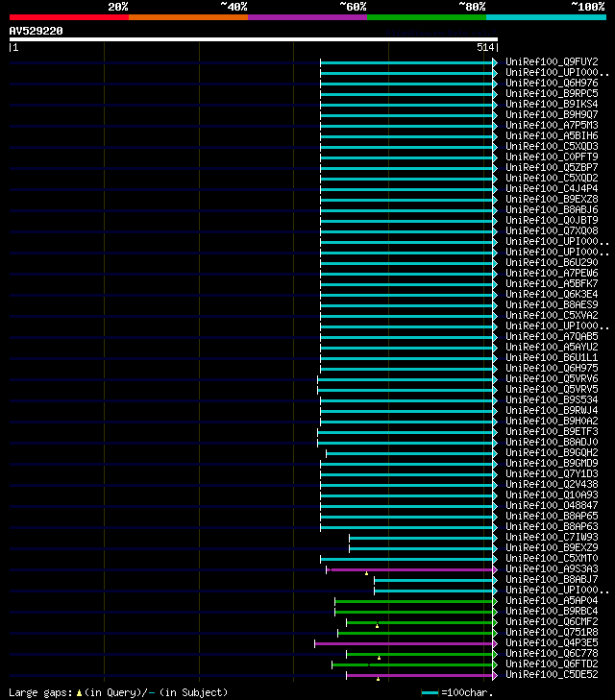Select the UniRef100_C5XQD2 label
Image resolution: width=615 pixels, height=700 pixels.
click(552, 179)
